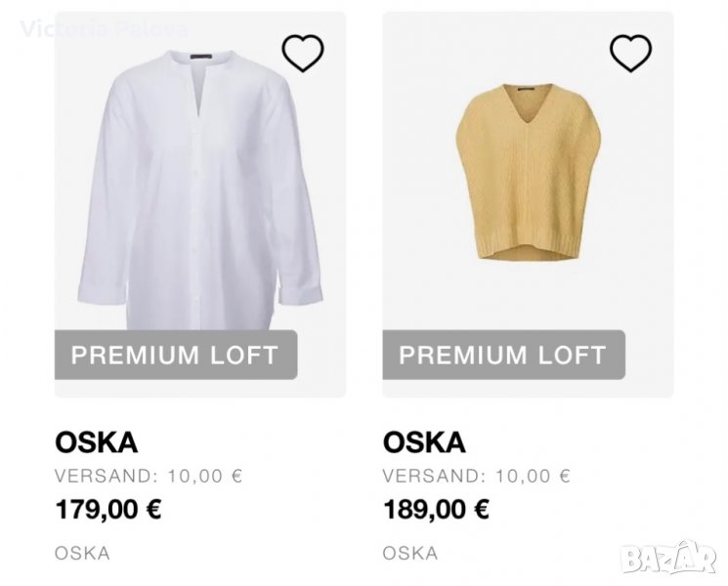Click the collar label on the white blouse
This screenshot has height=586, width=728.
(x=201, y=60)
